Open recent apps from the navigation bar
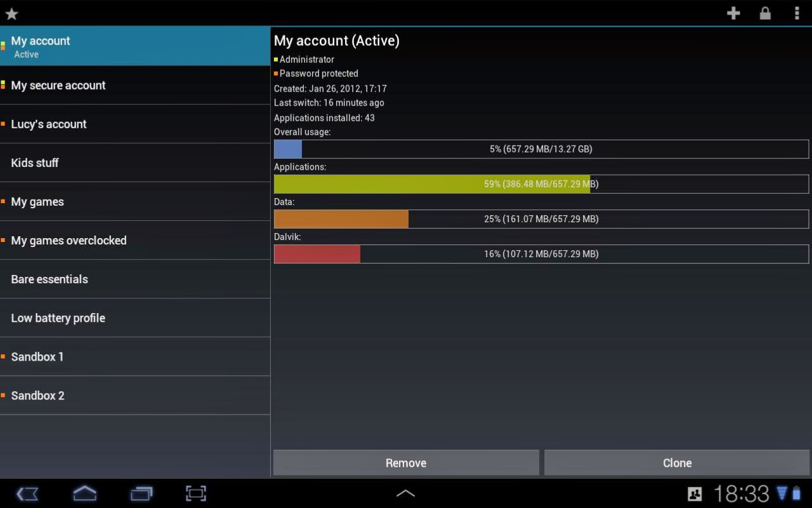 coord(141,493)
